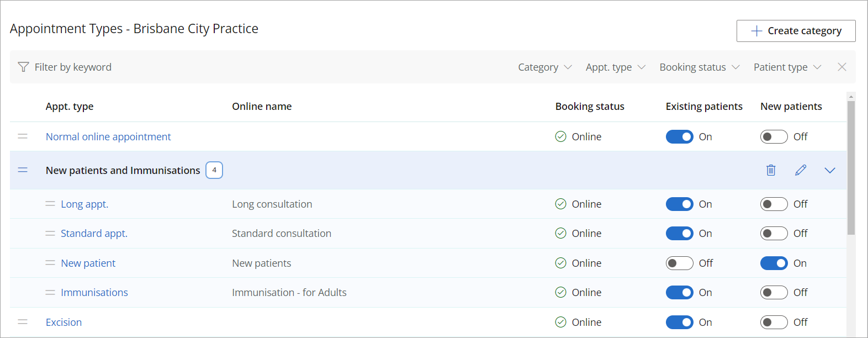Click the page title Appointment Types - Brisbane City Practice
The height and width of the screenshot is (338, 868).
134,29
